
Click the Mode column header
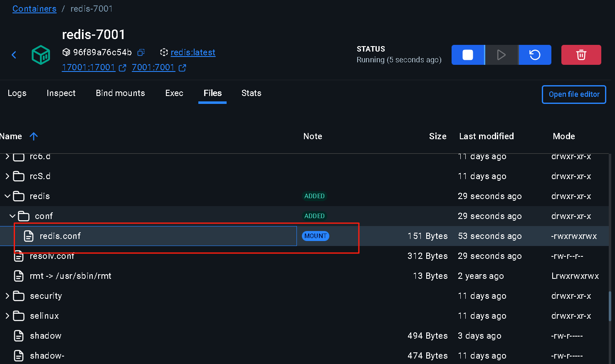(564, 136)
